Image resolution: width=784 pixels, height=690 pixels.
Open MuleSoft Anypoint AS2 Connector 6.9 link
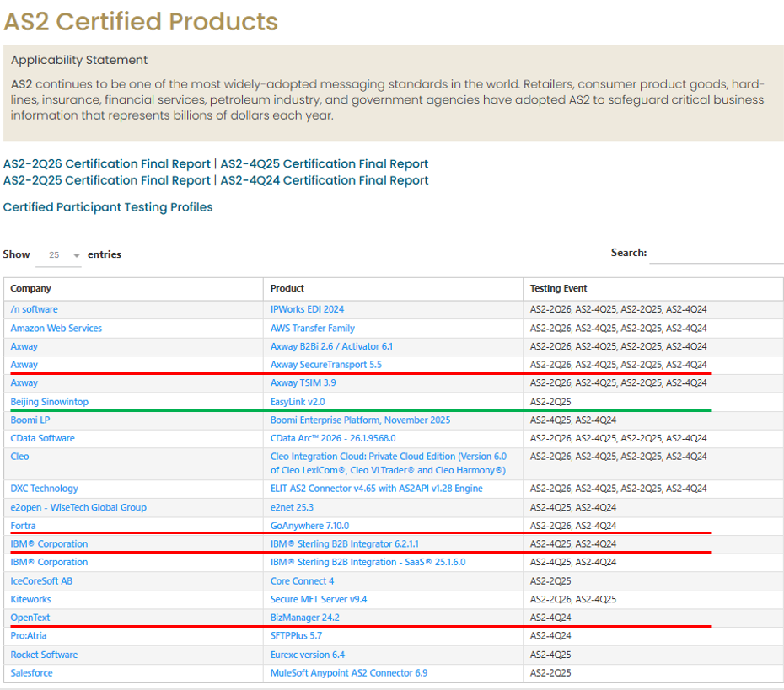(x=349, y=673)
